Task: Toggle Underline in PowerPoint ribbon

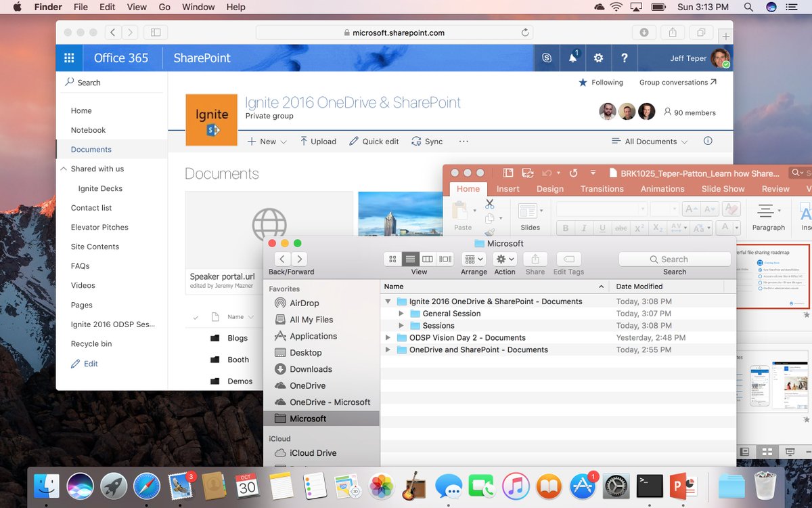Action: click(602, 228)
